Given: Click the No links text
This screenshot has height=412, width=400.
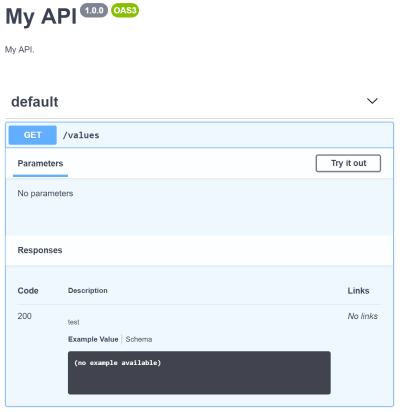Looking at the screenshot, I should [363, 316].
